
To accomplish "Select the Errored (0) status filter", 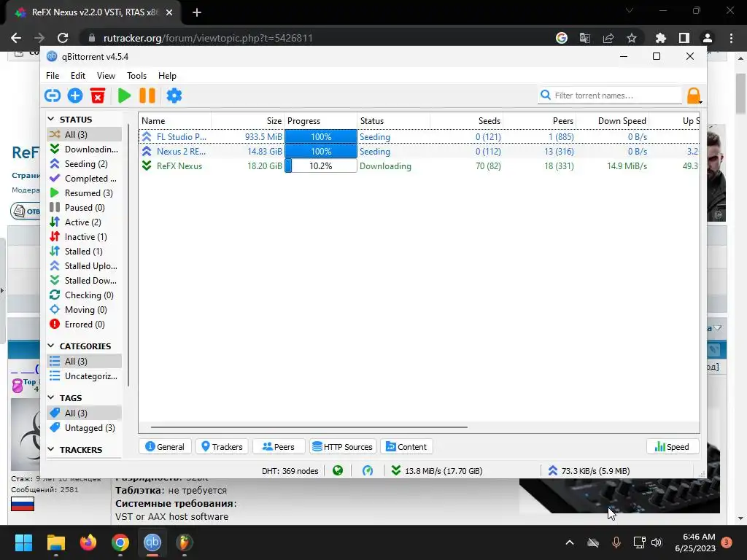I will pos(85,324).
